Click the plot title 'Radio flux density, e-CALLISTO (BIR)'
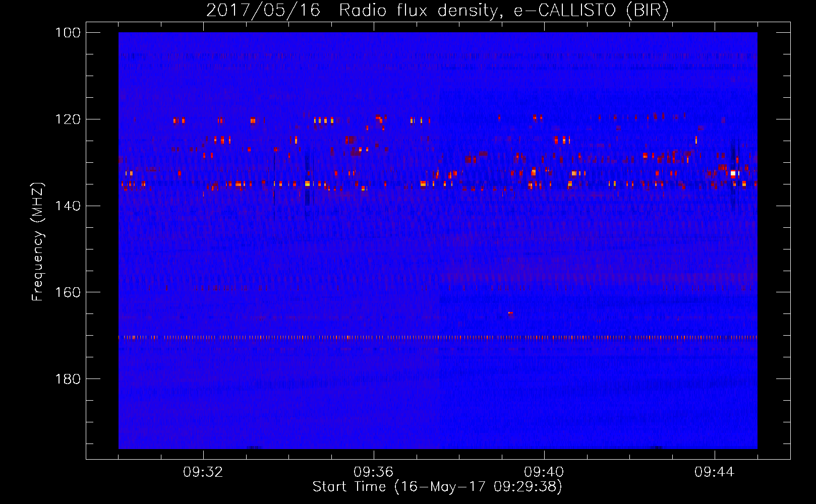This screenshot has width=816, height=504. [x=503, y=11]
